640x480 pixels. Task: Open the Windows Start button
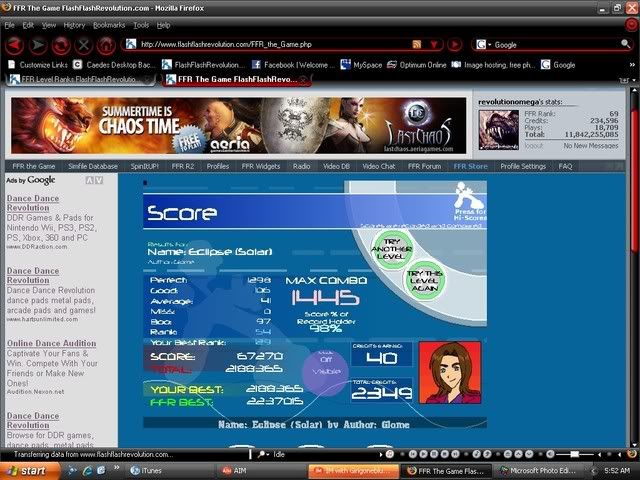pos(28,469)
